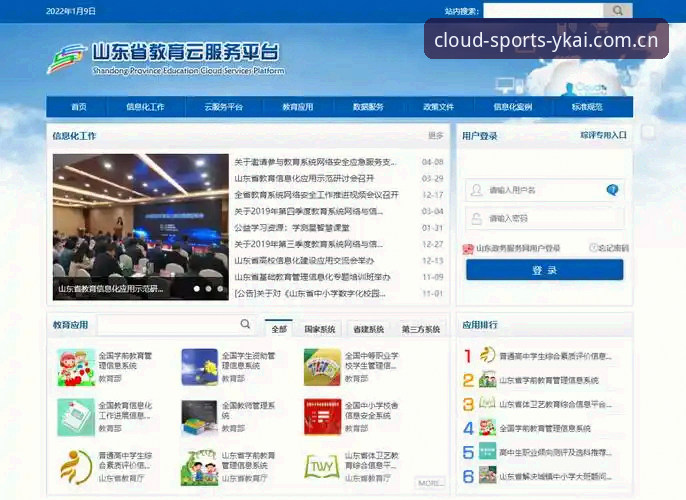Open 山东省体卫艺教育综合信息 TWY icon

pyautogui.click(x=322, y=466)
